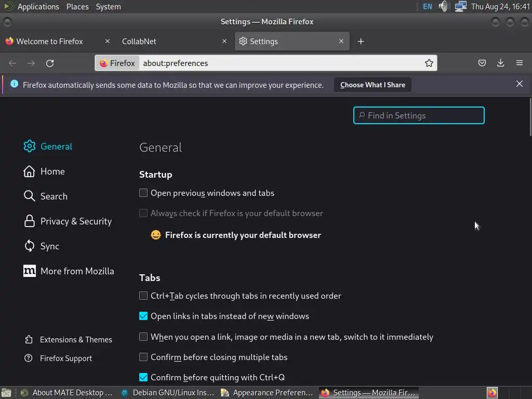The height and width of the screenshot is (399, 532).
Task: Focus the Find in Settings search field
Action: [x=419, y=115]
